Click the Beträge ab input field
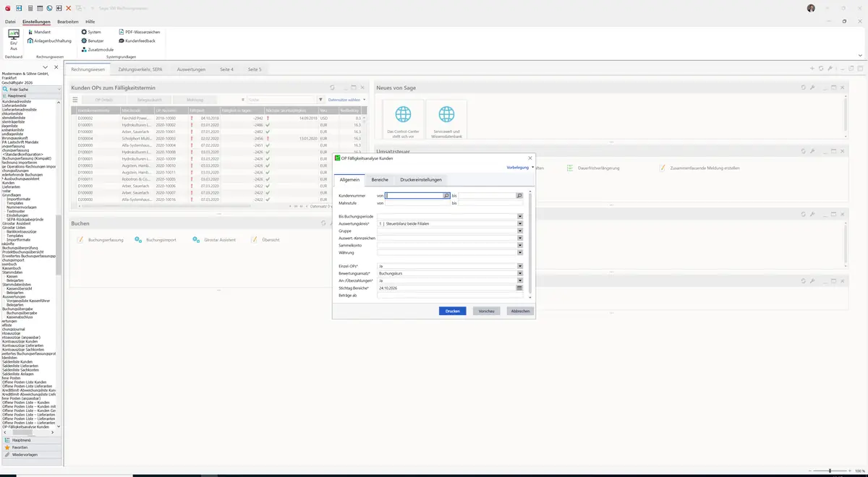The height and width of the screenshot is (477, 868). coord(450,295)
